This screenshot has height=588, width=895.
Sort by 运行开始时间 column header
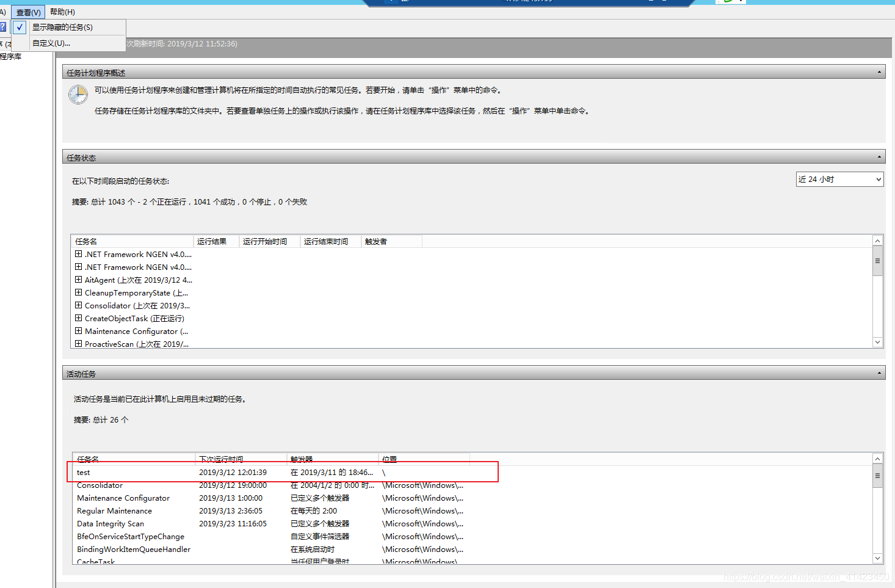(270, 241)
